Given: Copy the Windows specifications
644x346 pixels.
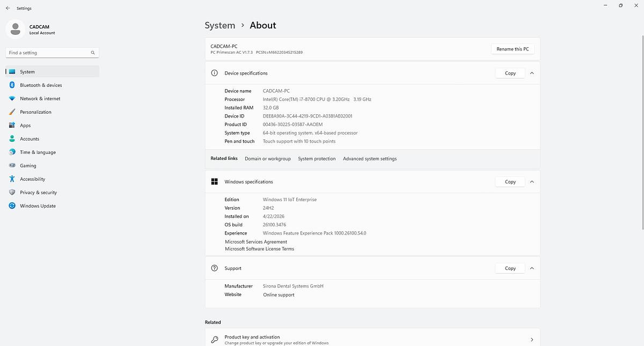Looking at the screenshot, I should pos(510,182).
